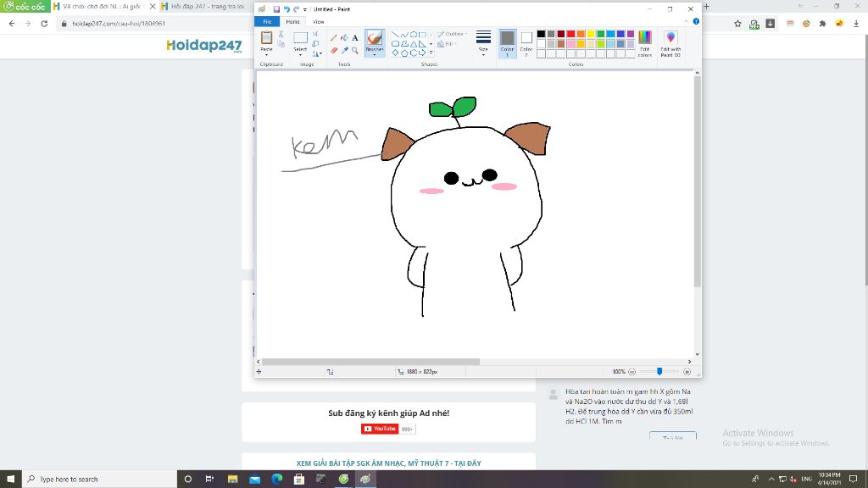
Task: Click the Hoidap247 logo in browser
Action: pyautogui.click(x=204, y=46)
